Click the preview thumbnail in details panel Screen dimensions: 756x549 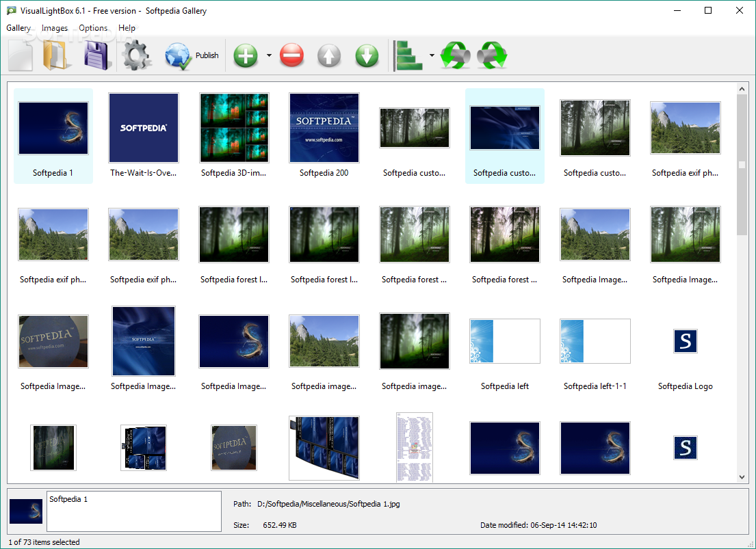pyautogui.click(x=26, y=511)
